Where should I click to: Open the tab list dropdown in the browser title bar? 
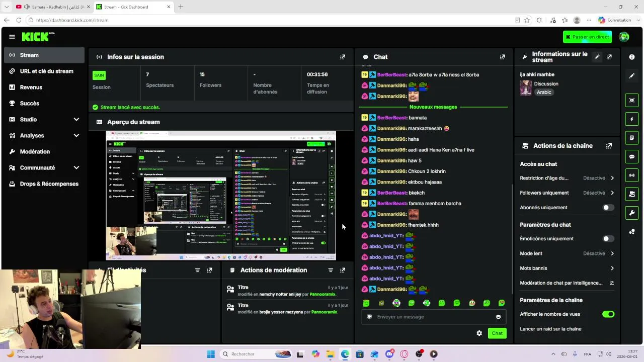tap(7, 7)
